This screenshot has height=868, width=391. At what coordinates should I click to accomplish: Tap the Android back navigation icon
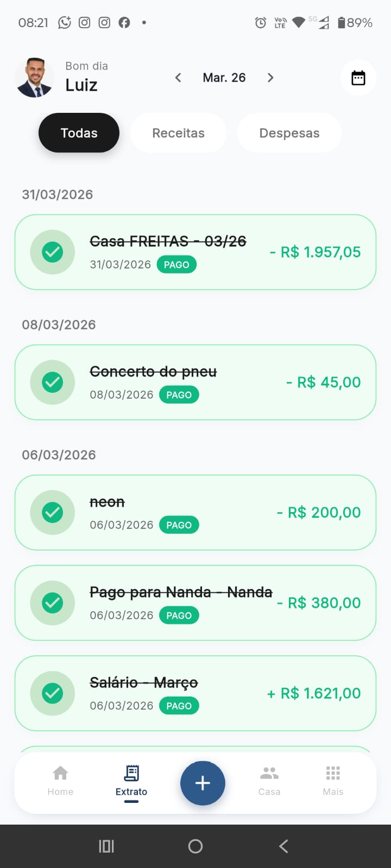click(x=283, y=846)
